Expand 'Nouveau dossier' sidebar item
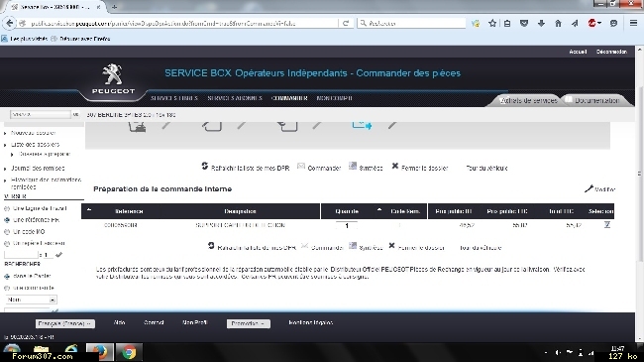The height and width of the screenshot is (362, 644). pyautogui.click(x=33, y=133)
